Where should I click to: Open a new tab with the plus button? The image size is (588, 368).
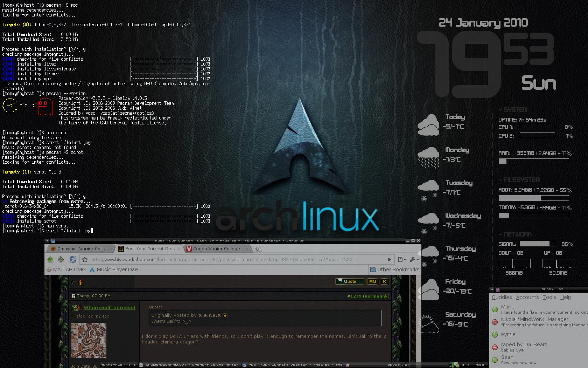point(257,249)
